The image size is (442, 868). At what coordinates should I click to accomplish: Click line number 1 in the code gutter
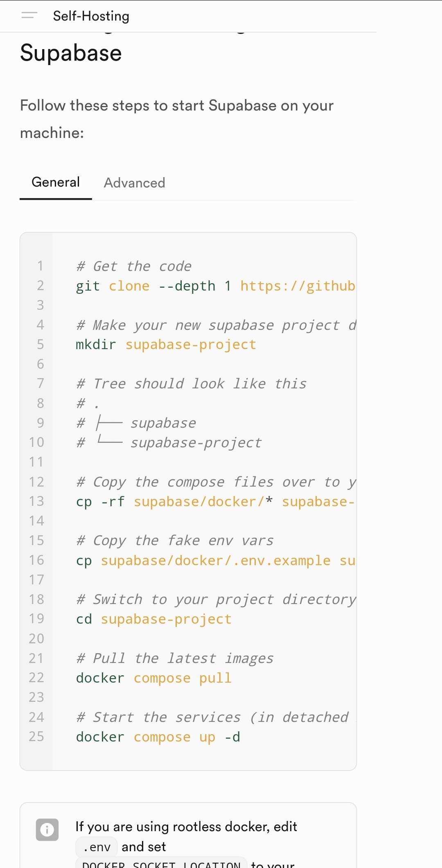(40, 266)
